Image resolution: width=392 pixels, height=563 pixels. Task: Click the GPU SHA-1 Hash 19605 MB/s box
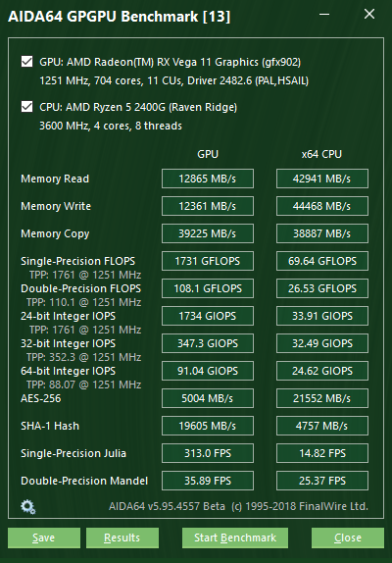tap(208, 426)
